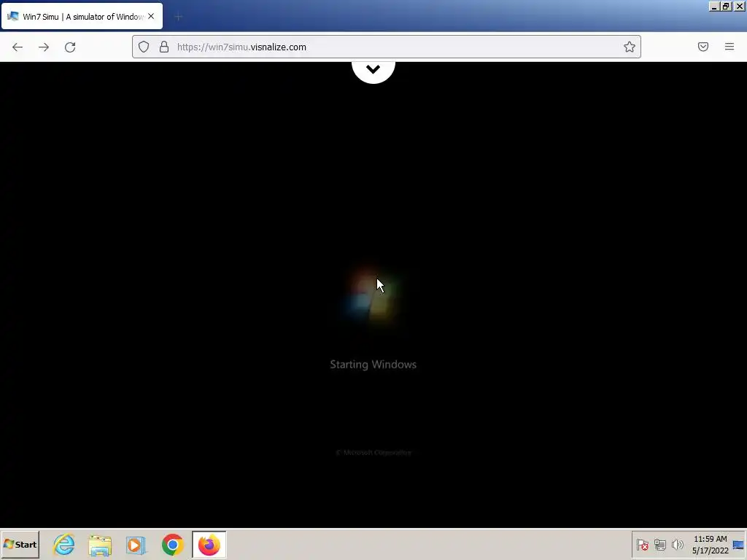Launch Internet Explorer from the taskbar
The image size is (747, 560).
pyautogui.click(x=64, y=544)
